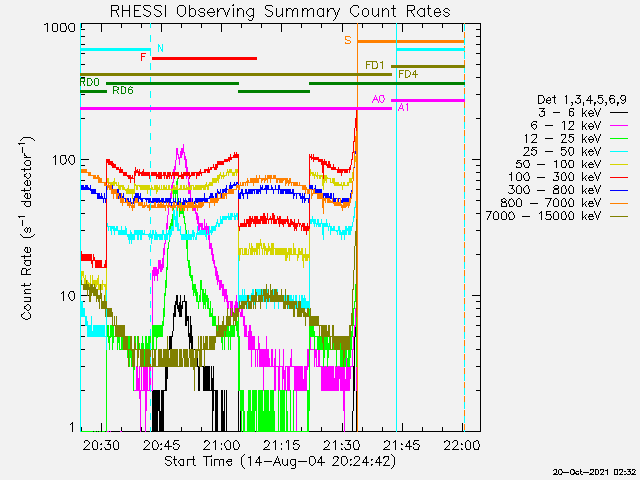
Task: Click the '20:30' x-axis tick label
Action: [101, 445]
